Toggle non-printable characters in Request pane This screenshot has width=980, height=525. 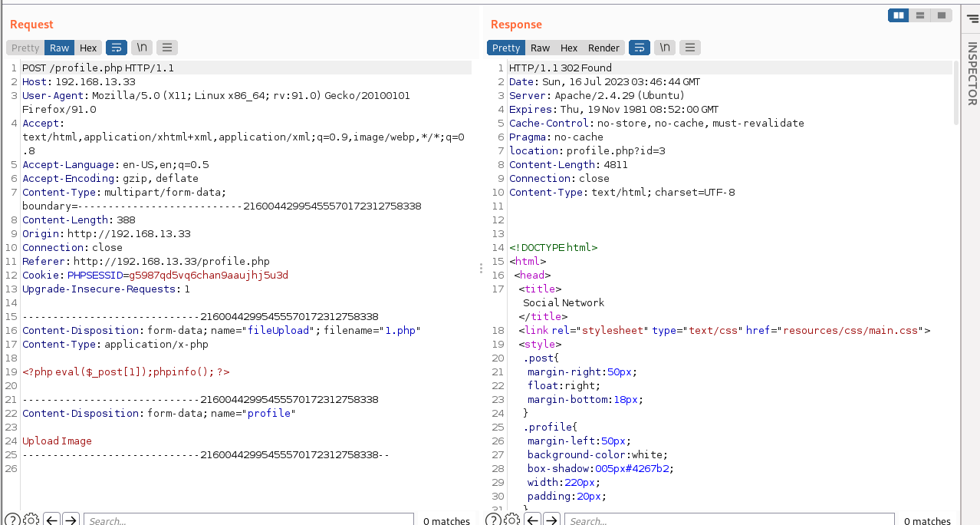coord(142,48)
